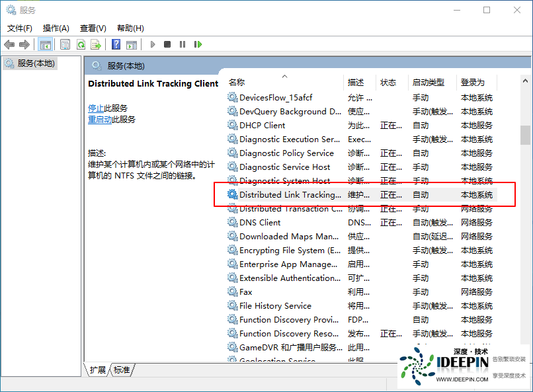
Task: Click the show/hide action pane icon
Action: [x=132, y=44]
